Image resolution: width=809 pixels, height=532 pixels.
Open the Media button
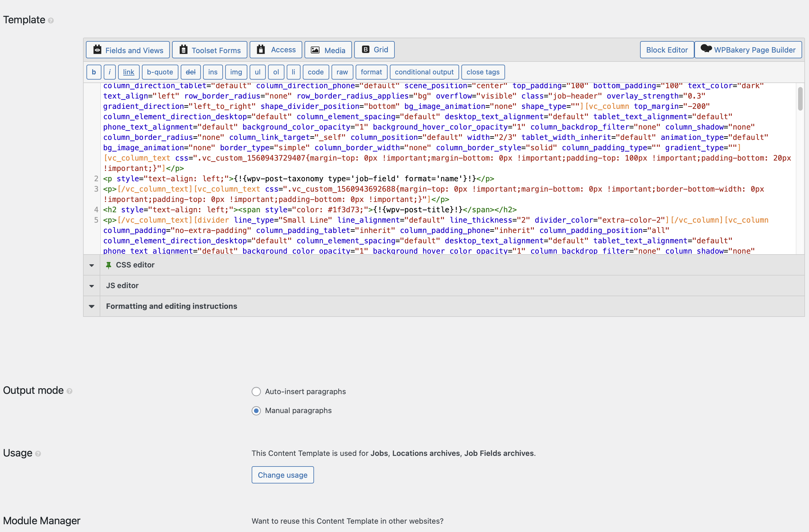click(328, 50)
